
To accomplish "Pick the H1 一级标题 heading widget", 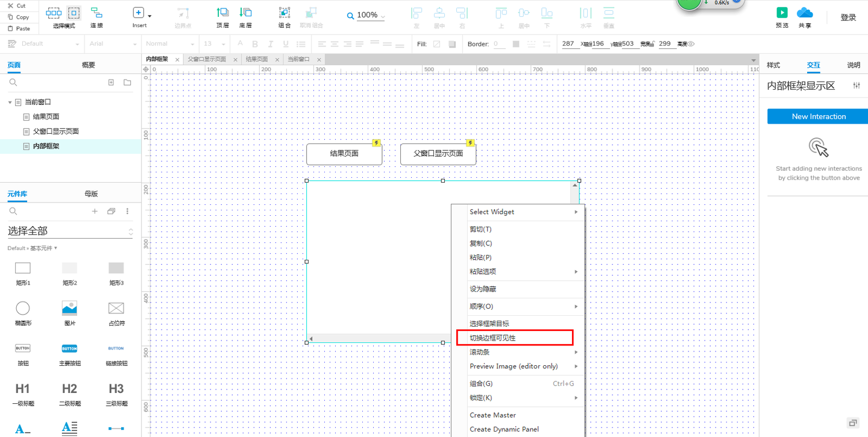I will tap(22, 389).
